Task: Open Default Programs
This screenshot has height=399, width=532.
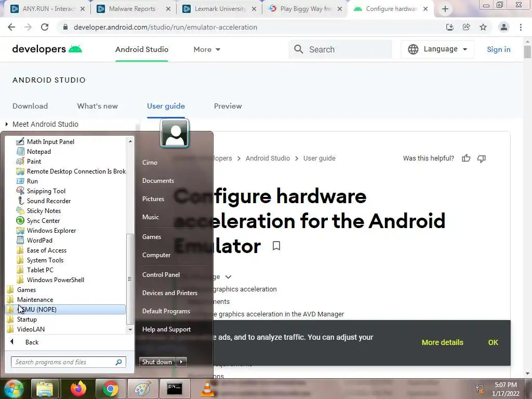Action: pyautogui.click(x=166, y=311)
